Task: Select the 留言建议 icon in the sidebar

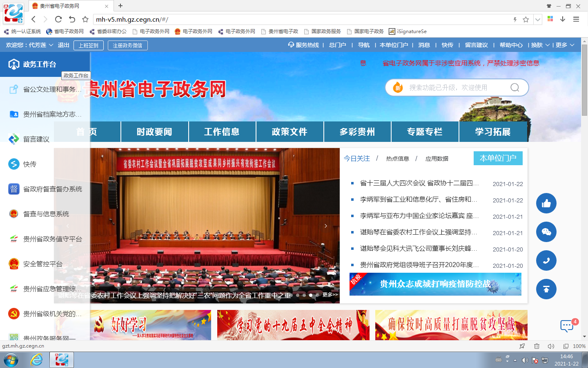Action: click(x=14, y=139)
